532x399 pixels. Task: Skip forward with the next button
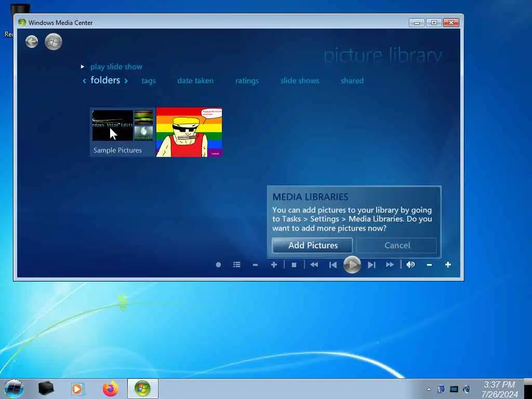[x=371, y=264]
